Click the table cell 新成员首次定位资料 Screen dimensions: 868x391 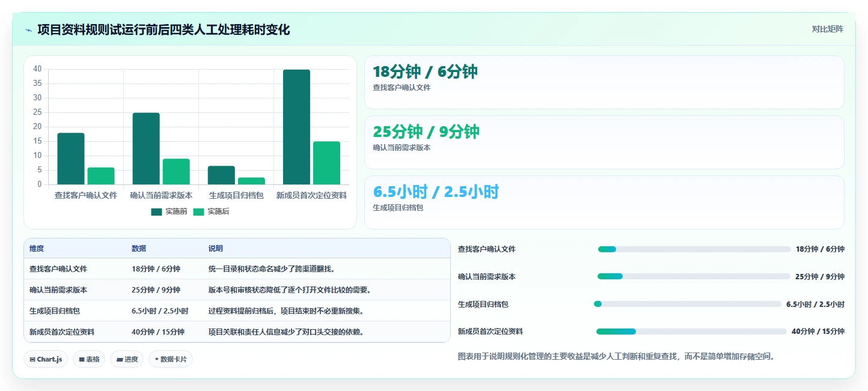pos(62,332)
